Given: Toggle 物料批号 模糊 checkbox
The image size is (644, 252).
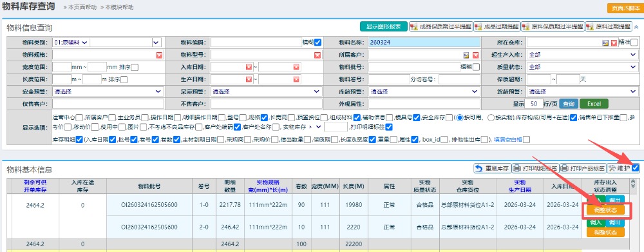Looking at the screenshot, I should 476,66.
